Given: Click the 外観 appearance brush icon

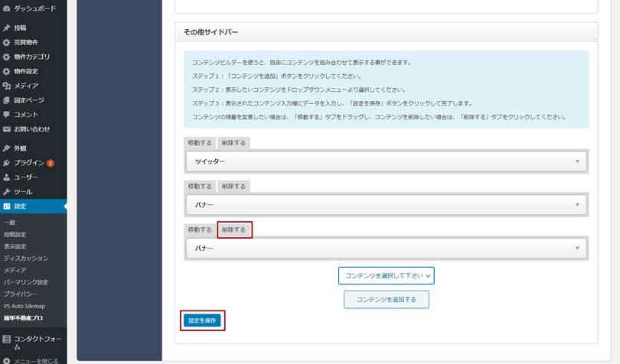Looking at the screenshot, I should tap(7, 148).
